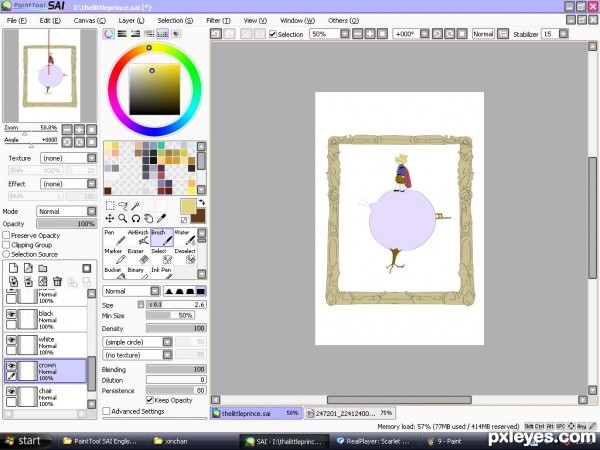Switch to thelittleprince.sai document tab
This screenshot has height=450, width=600.
point(256,413)
